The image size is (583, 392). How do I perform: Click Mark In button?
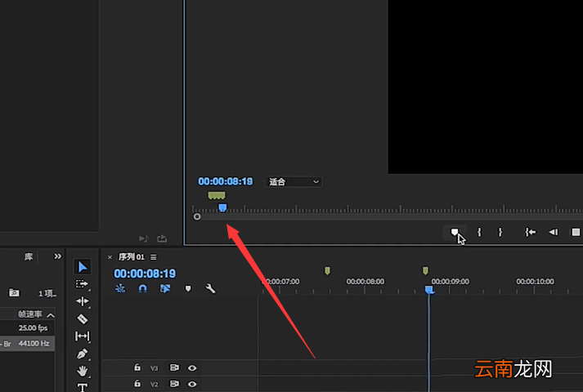(479, 233)
